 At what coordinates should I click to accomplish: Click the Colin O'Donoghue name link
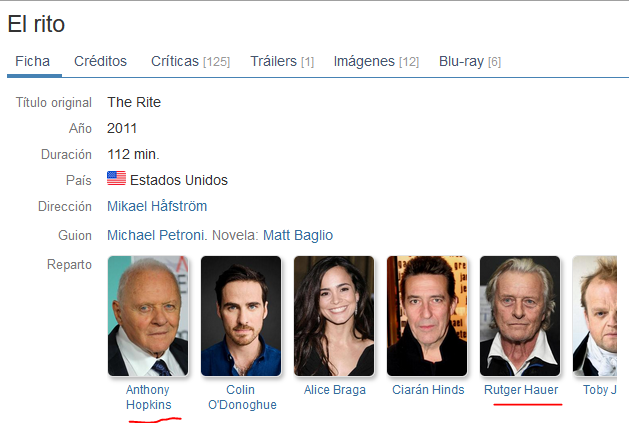241,397
